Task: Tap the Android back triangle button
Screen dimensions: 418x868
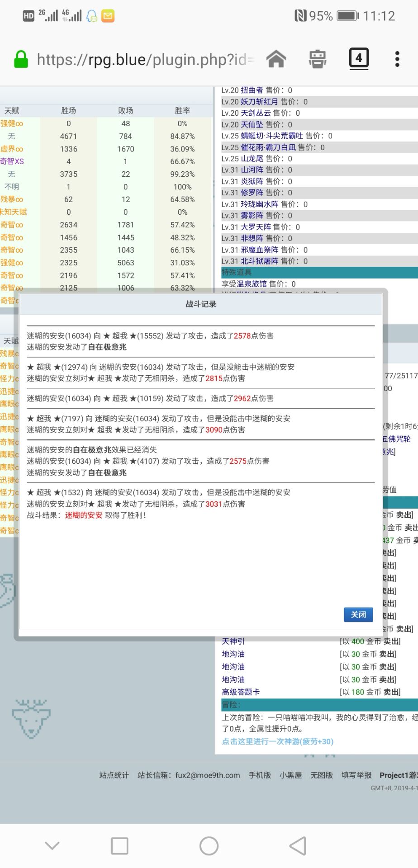Action: (298, 846)
